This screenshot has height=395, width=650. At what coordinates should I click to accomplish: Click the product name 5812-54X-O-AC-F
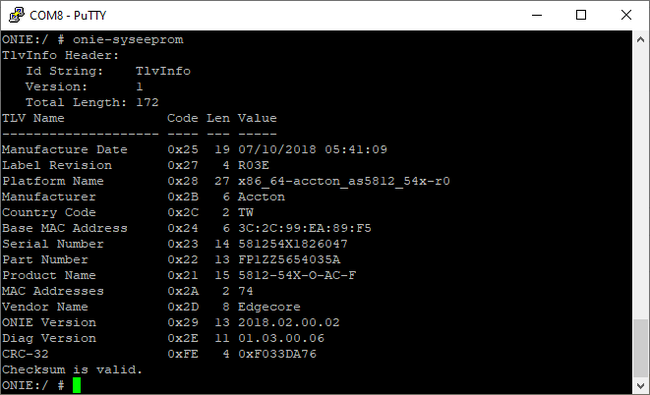point(297,276)
